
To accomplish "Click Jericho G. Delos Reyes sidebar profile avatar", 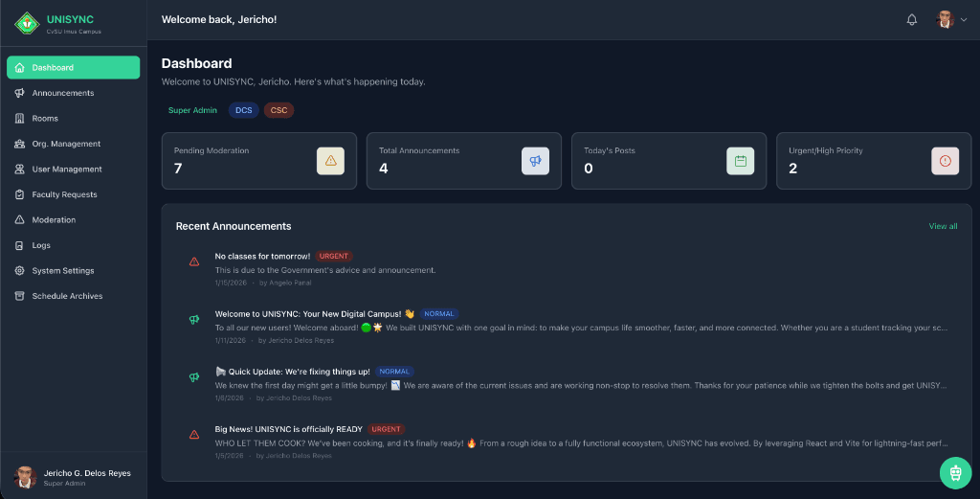I will [x=25, y=477].
